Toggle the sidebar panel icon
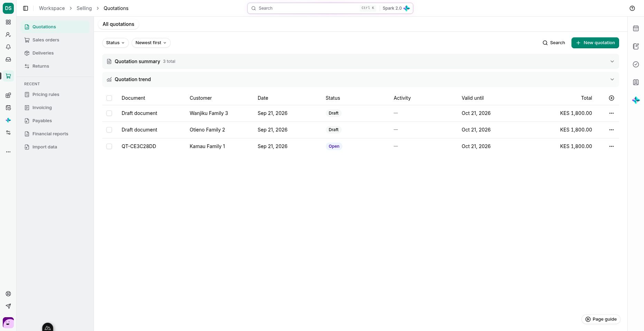 coord(26,8)
